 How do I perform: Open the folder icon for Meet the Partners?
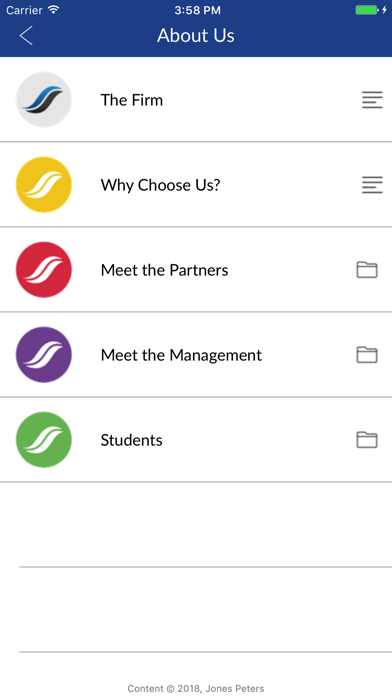(367, 270)
